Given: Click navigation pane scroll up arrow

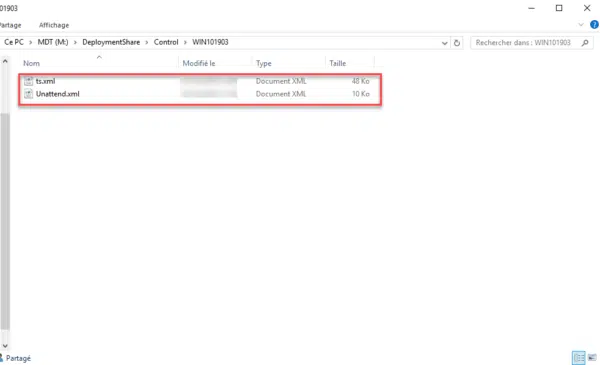Looking at the screenshot, I should (5, 61).
